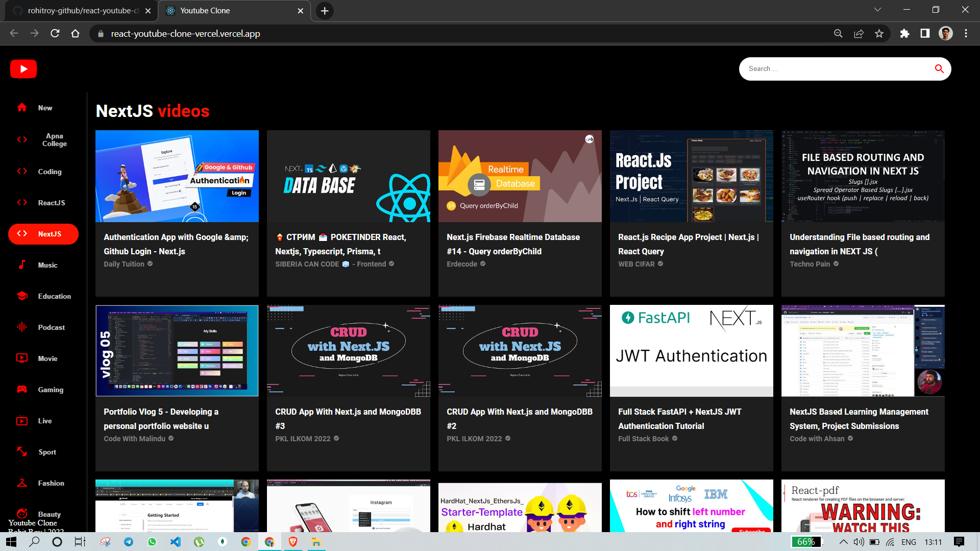This screenshot has height=551, width=980.
Task: Open Authentication App with Google video title
Action: [x=176, y=244]
